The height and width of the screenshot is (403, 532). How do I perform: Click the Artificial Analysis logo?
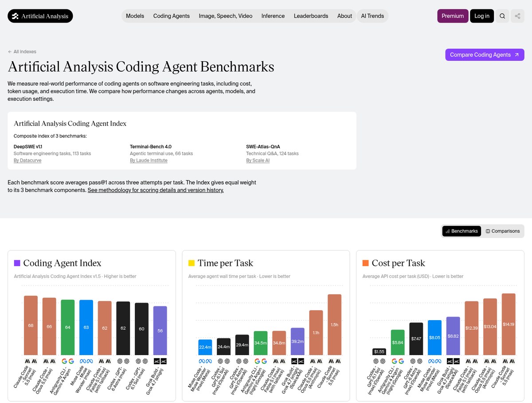click(40, 16)
